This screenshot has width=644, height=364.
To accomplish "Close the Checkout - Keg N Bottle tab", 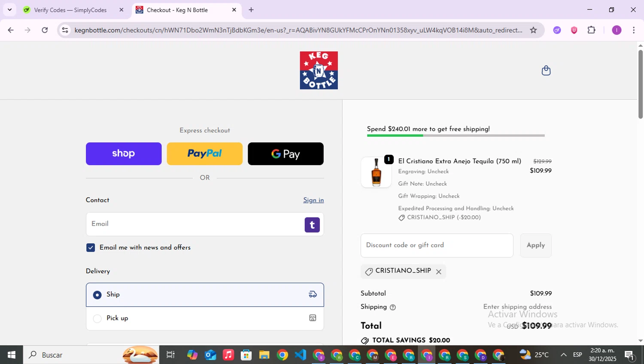I will click(x=234, y=10).
